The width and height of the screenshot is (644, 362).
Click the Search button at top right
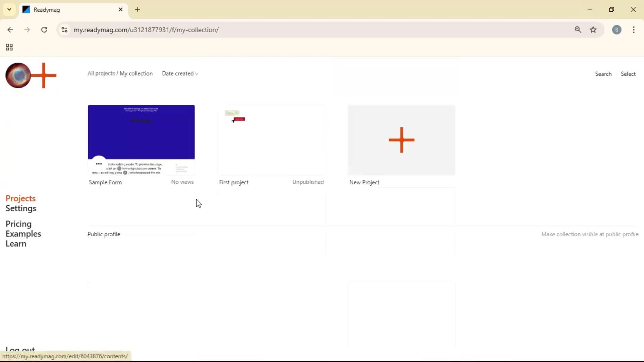click(603, 74)
